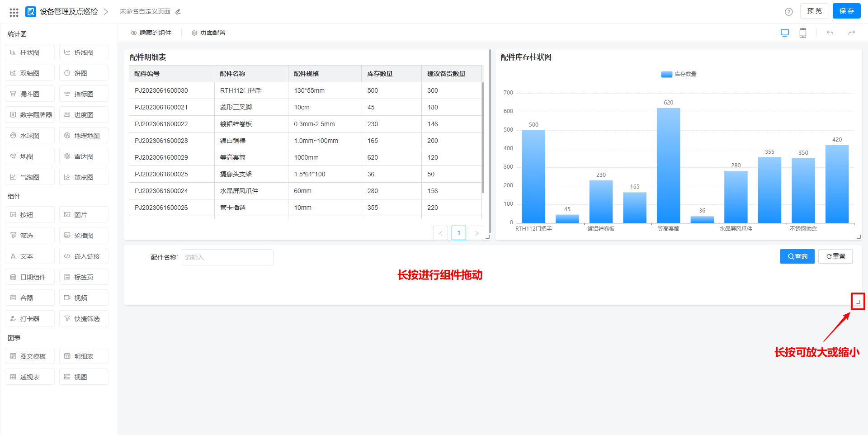Click the 保存 save button
Viewport: 868px width, 435px height.
846,11
